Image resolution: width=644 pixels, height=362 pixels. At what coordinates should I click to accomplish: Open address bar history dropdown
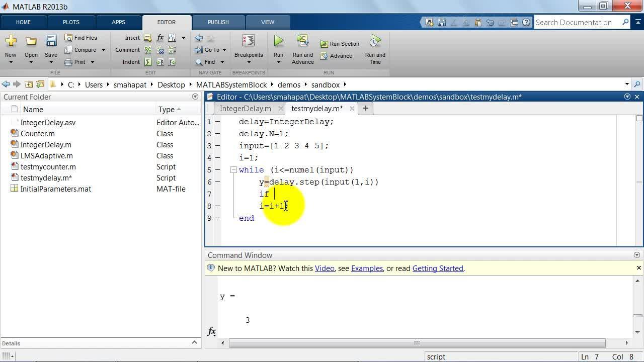(627, 84)
